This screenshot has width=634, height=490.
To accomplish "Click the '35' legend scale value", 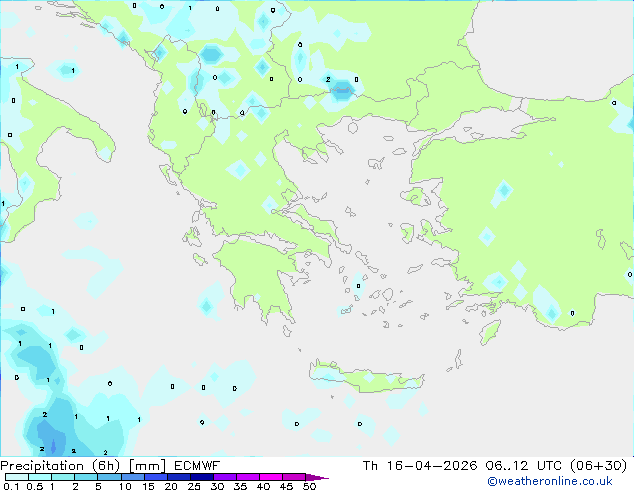I will point(241,486).
